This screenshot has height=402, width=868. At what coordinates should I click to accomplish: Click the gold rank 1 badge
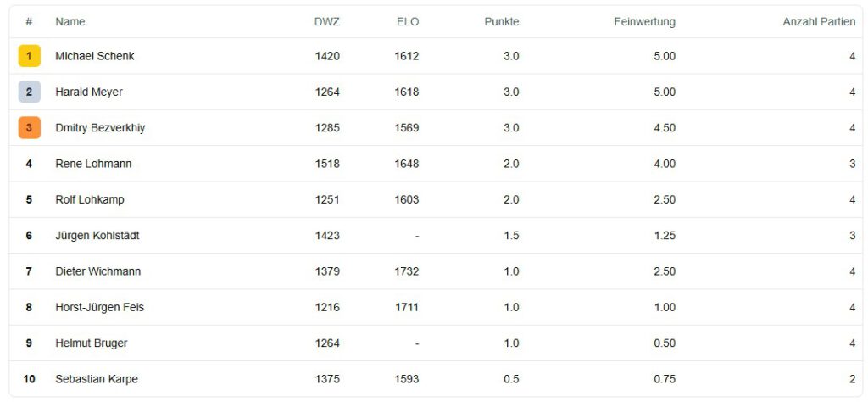[x=29, y=56]
